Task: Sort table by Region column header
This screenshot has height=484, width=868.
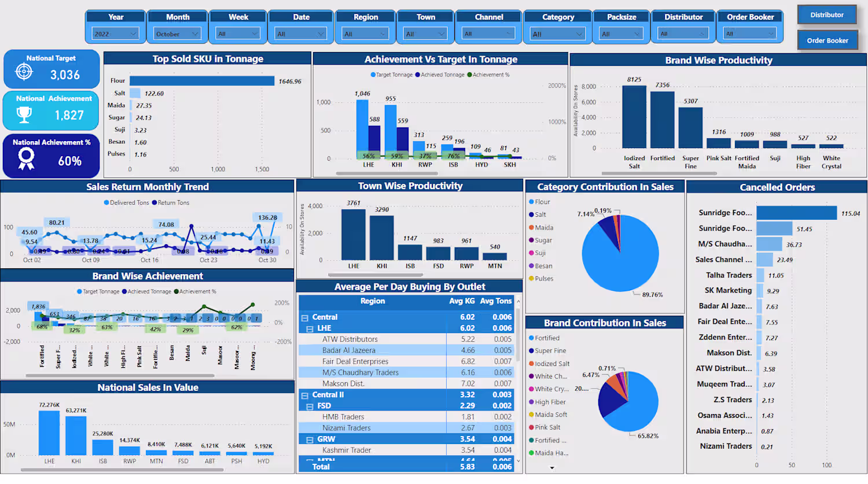Action: [373, 301]
